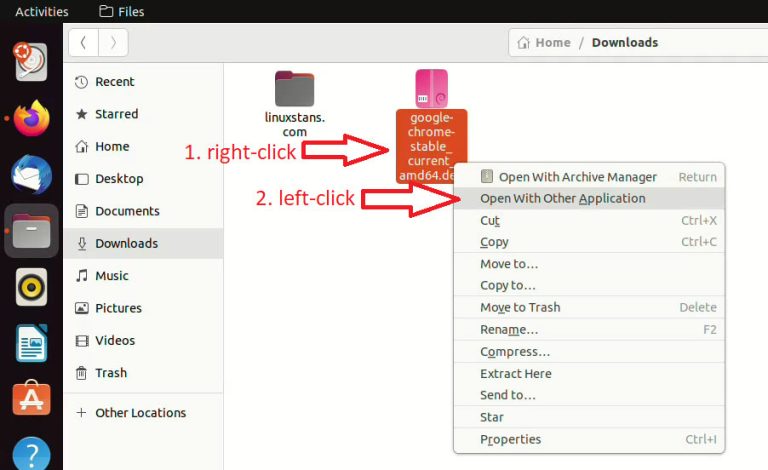Select Starred in the sidebar
This screenshot has height=470, width=768.
pos(116,114)
